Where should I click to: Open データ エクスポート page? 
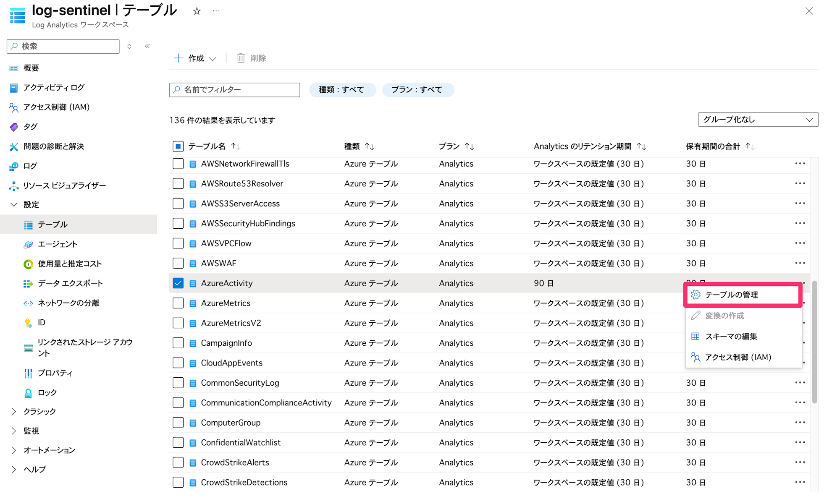(x=70, y=283)
